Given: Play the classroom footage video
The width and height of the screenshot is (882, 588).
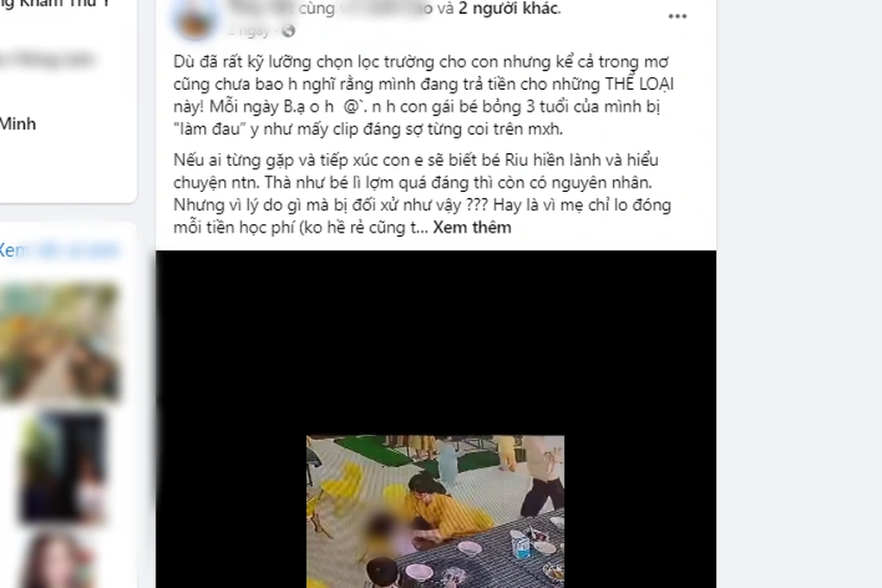Looking at the screenshot, I should 435,512.
